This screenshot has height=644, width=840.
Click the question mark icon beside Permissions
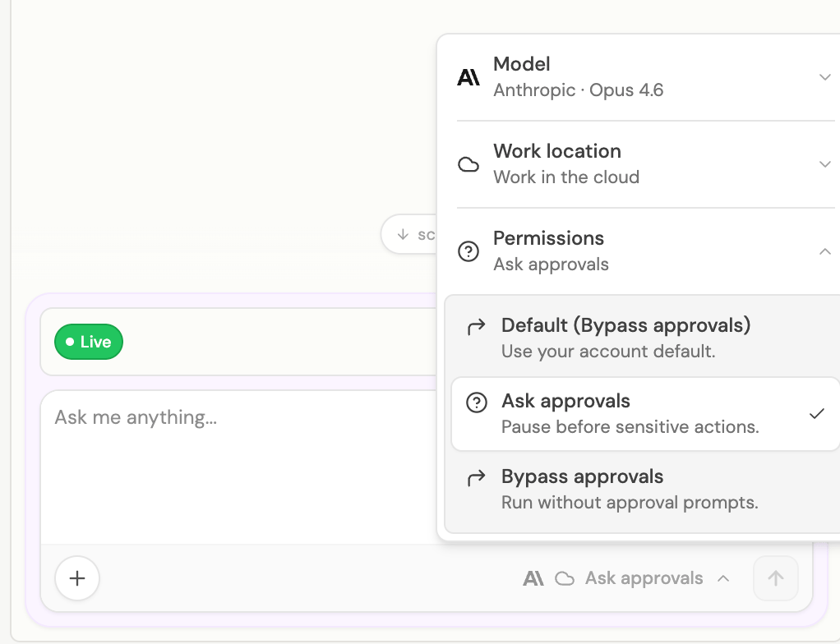(468, 251)
